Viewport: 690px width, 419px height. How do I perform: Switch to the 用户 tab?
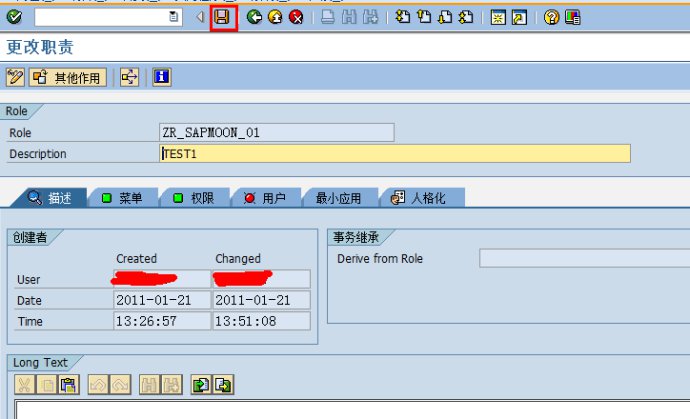click(x=266, y=198)
